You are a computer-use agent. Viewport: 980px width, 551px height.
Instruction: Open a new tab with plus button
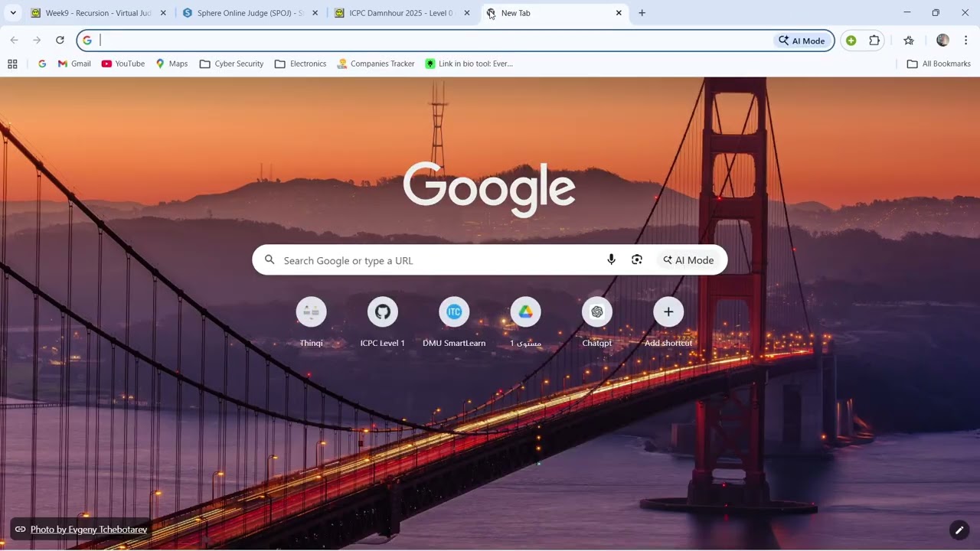(642, 13)
